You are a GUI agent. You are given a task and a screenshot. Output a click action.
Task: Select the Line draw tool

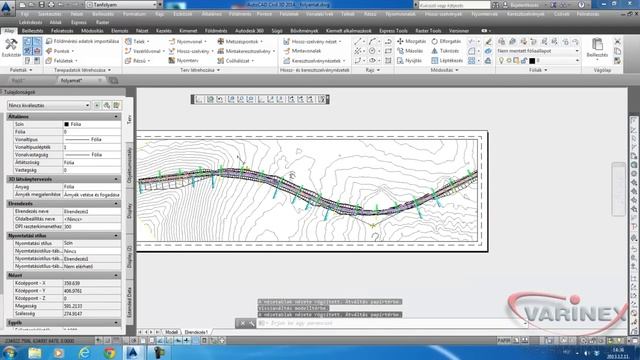358,41
